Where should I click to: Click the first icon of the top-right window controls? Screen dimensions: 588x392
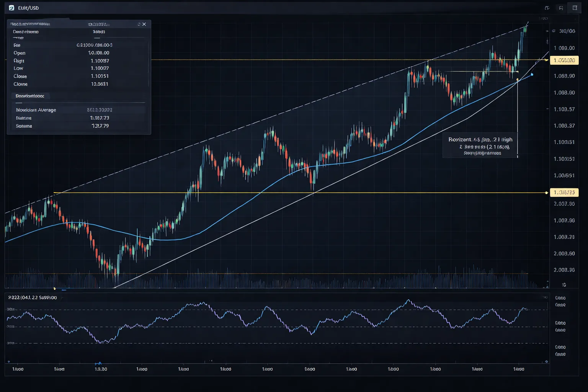pyautogui.click(x=547, y=8)
